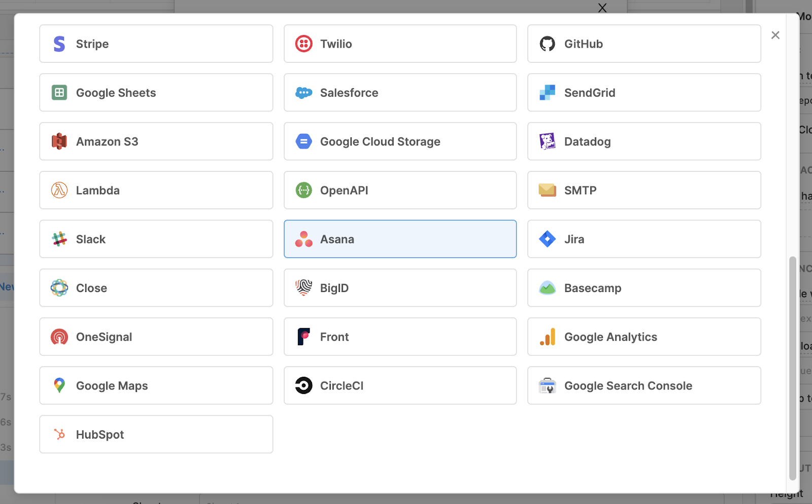Click the OpenAPI green icon

point(303,190)
